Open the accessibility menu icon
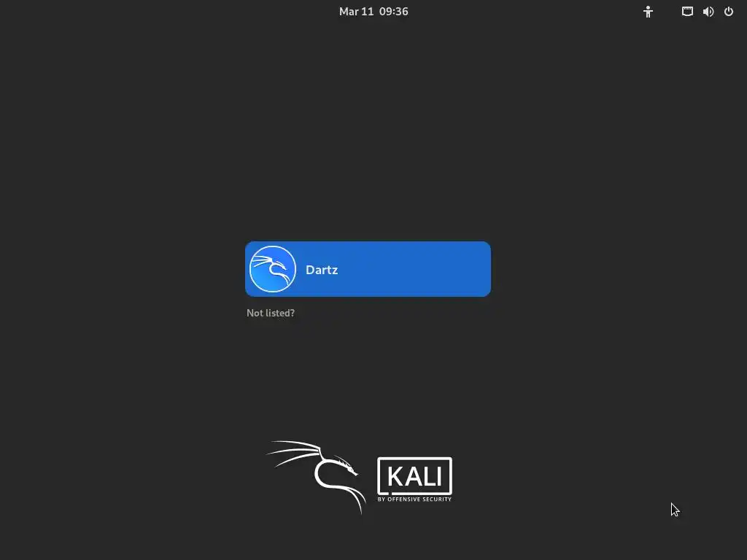Image resolution: width=747 pixels, height=560 pixels. 648,12
